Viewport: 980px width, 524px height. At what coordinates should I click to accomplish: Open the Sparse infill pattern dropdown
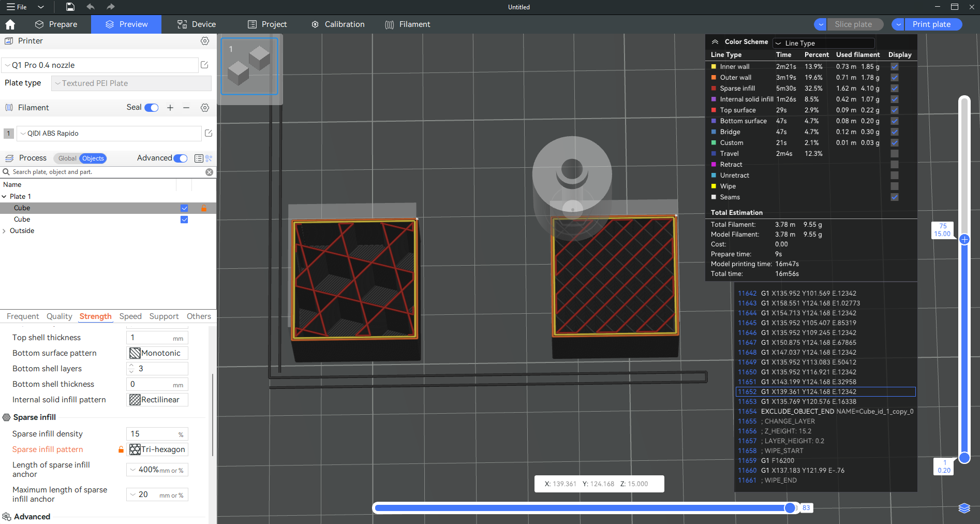tap(157, 449)
